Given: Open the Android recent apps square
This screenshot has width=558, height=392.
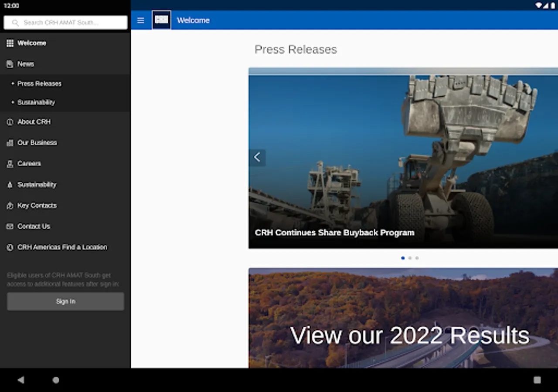Looking at the screenshot, I should click(x=537, y=380).
